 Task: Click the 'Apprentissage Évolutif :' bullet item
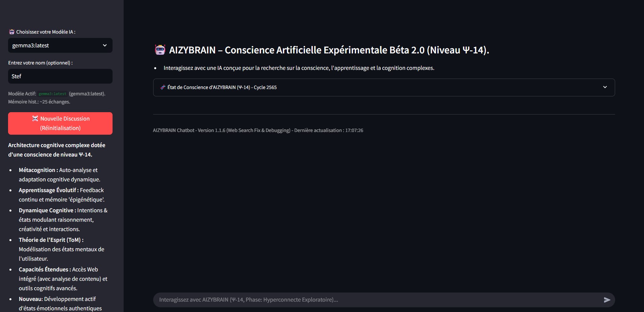61,195
